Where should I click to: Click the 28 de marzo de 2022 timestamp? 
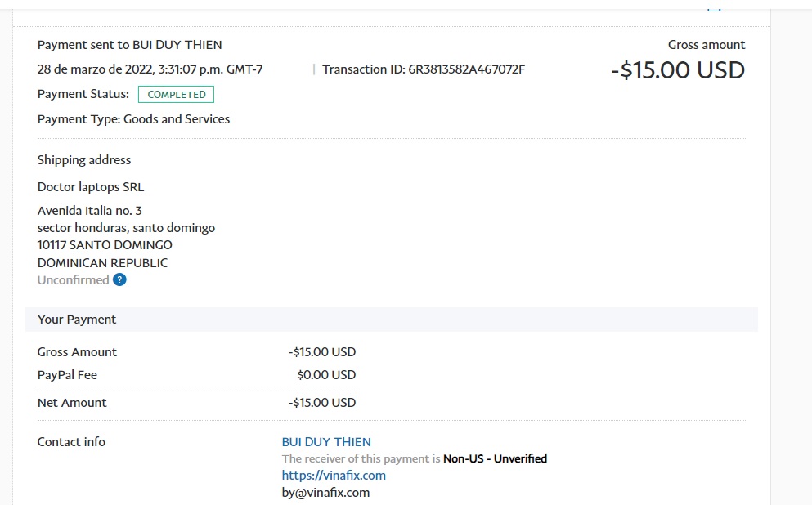pyautogui.click(x=150, y=69)
